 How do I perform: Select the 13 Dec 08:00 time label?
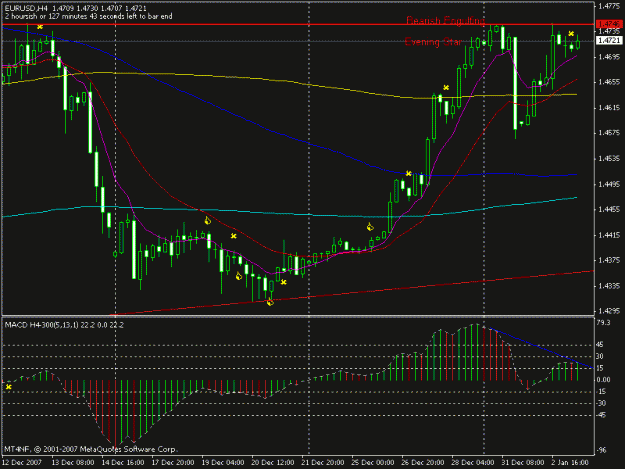[73, 462]
